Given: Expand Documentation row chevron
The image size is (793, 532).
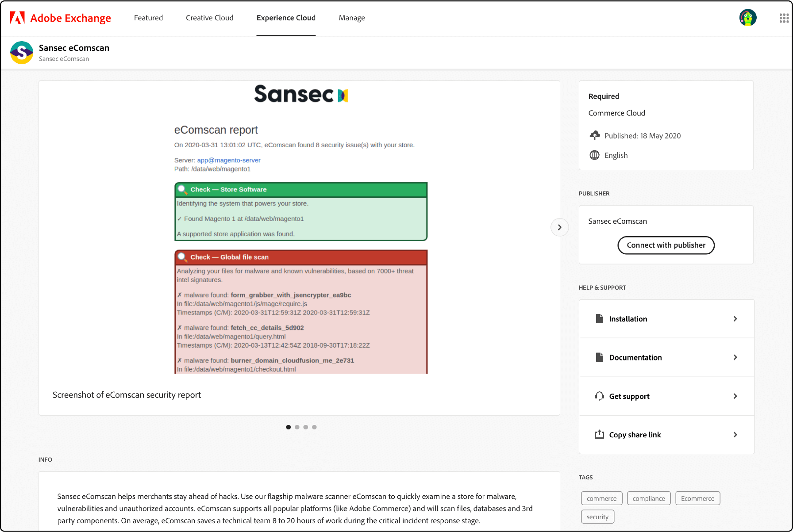Looking at the screenshot, I should point(735,357).
